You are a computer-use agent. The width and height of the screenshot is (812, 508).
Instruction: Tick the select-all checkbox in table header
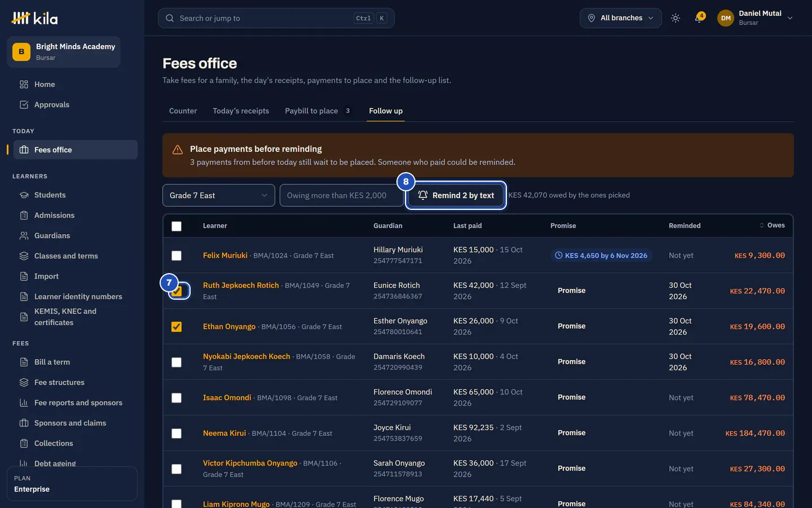click(x=176, y=226)
